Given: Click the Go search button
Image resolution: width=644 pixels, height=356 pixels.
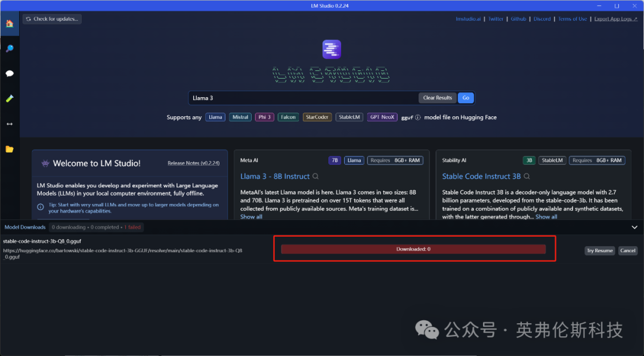Looking at the screenshot, I should point(466,98).
